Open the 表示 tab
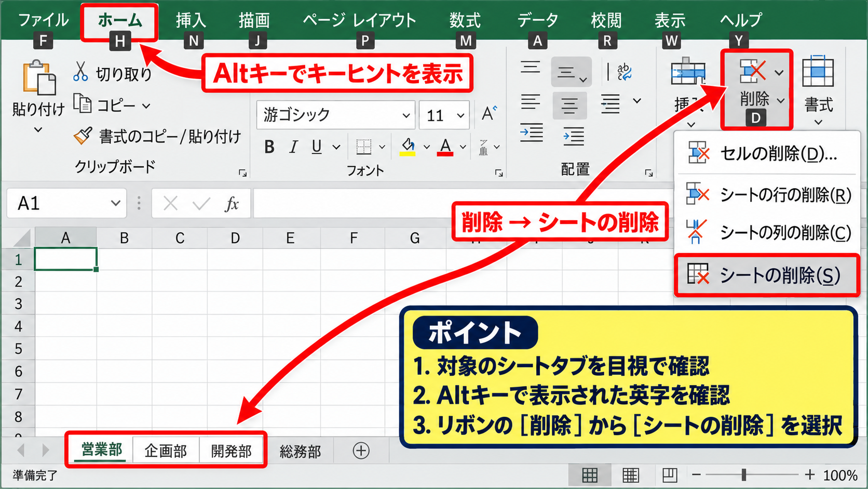Viewport: 868px width, 489px height. coord(670,20)
